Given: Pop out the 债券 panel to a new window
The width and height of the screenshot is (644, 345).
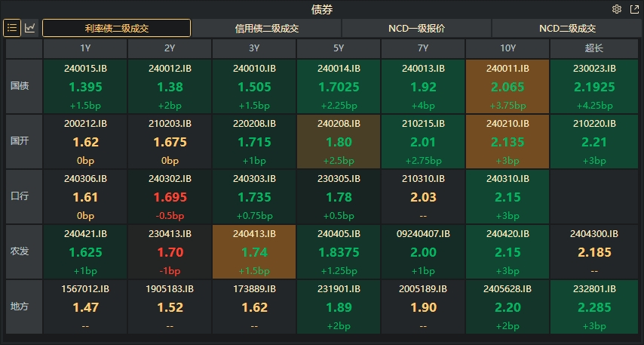Looking at the screenshot, I should click(633, 9).
